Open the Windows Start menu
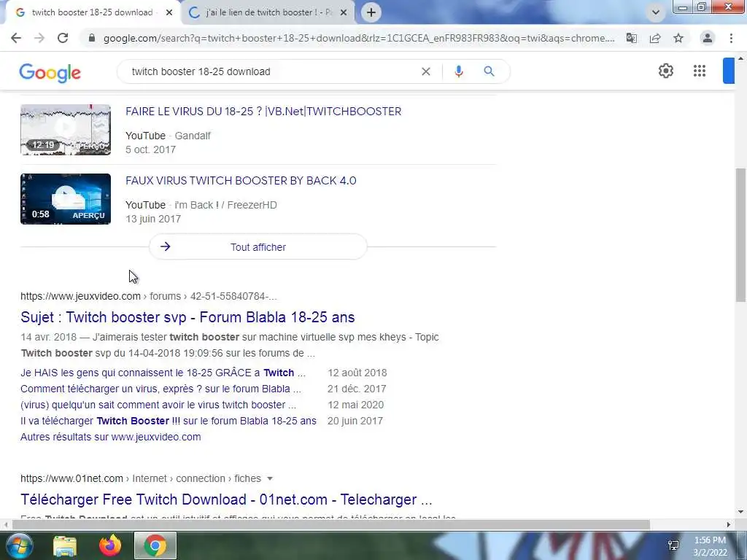This screenshot has height=560, width=747. coord(18,545)
